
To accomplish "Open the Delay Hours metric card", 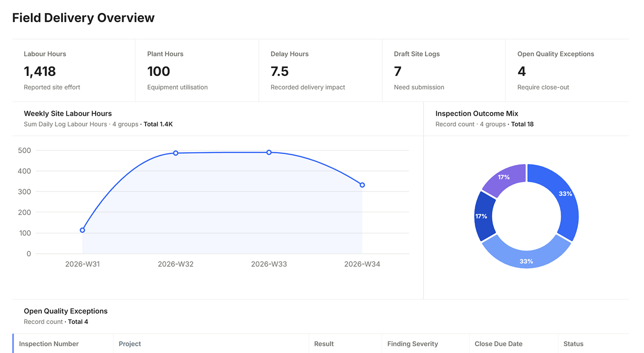I will 320,70.
